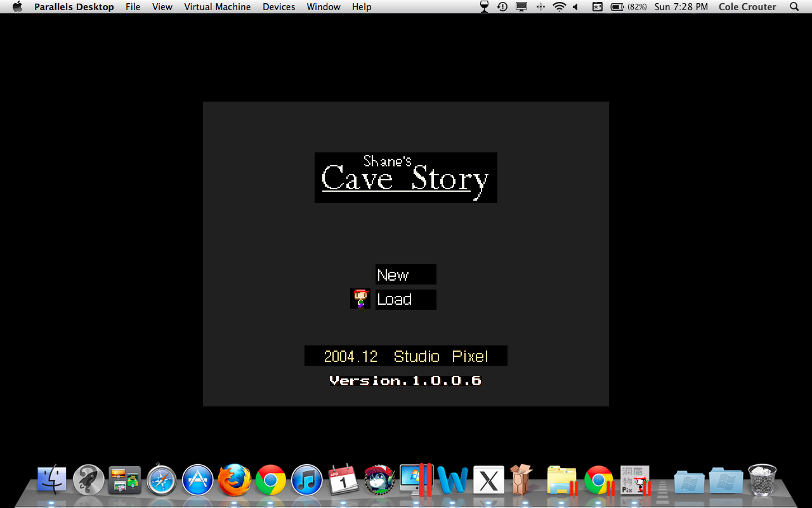Open the Cole Crouter user menu
Viewport: 812px width, 508px height.
coord(747,7)
